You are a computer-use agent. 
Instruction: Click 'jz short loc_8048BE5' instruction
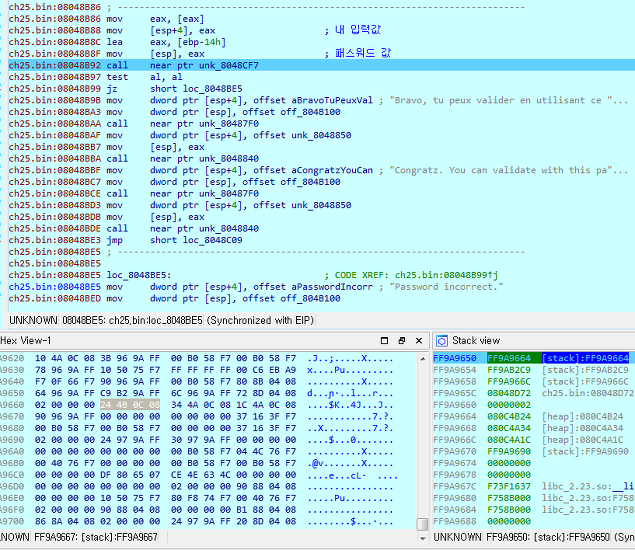pyautogui.click(x=174, y=89)
